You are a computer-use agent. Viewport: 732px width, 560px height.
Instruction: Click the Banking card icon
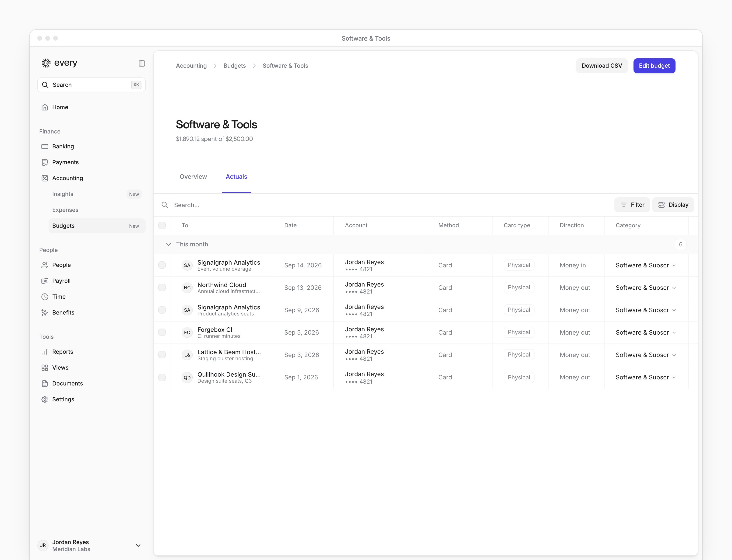click(45, 146)
